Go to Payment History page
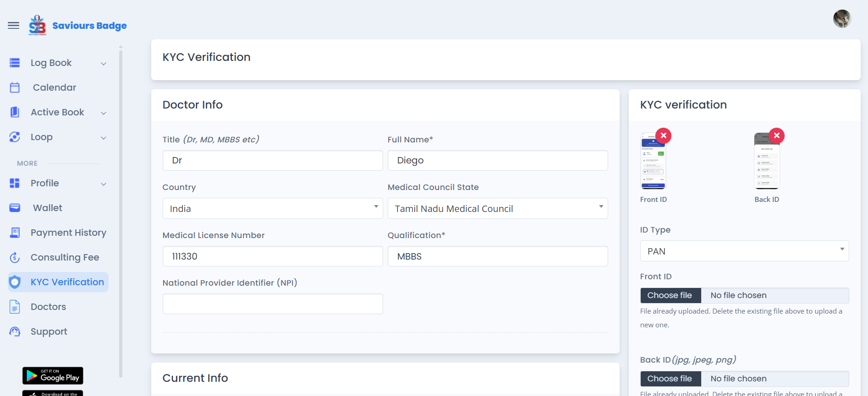The width and height of the screenshot is (868, 396). point(68,233)
